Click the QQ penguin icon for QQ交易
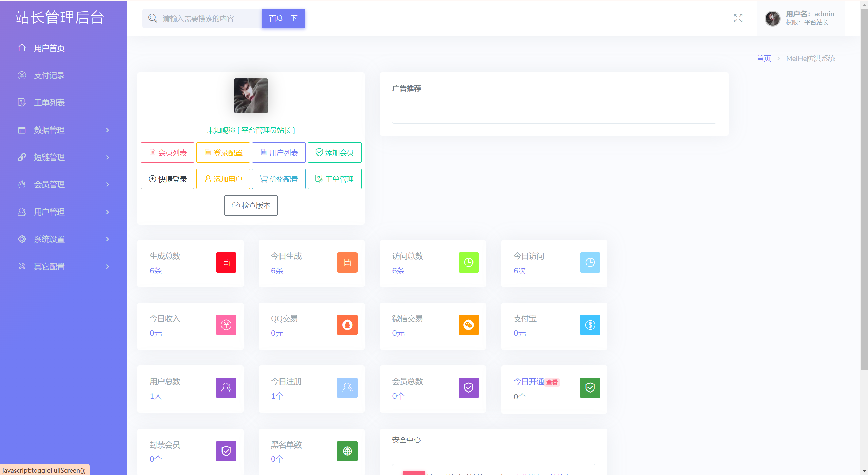Image resolution: width=868 pixels, height=475 pixels. 347,325
